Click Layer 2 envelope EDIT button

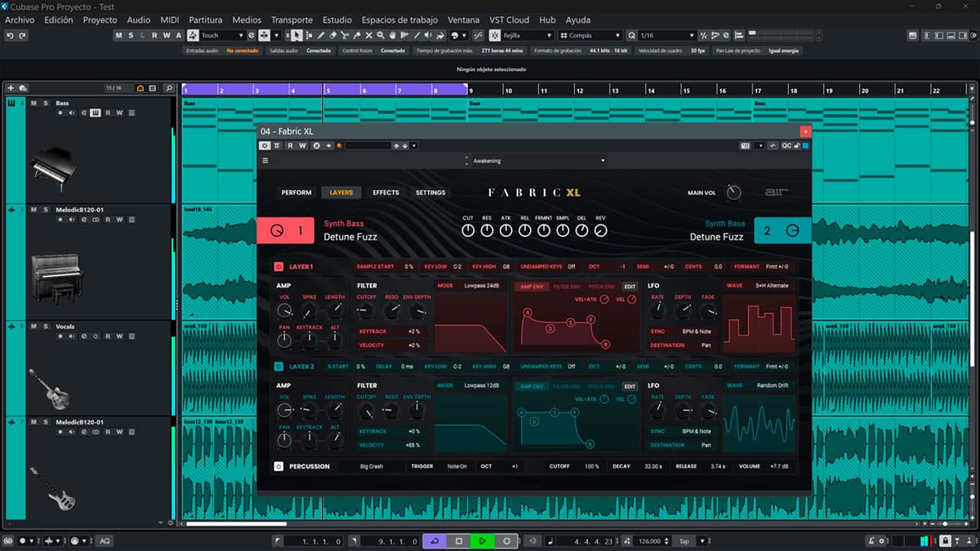point(630,386)
